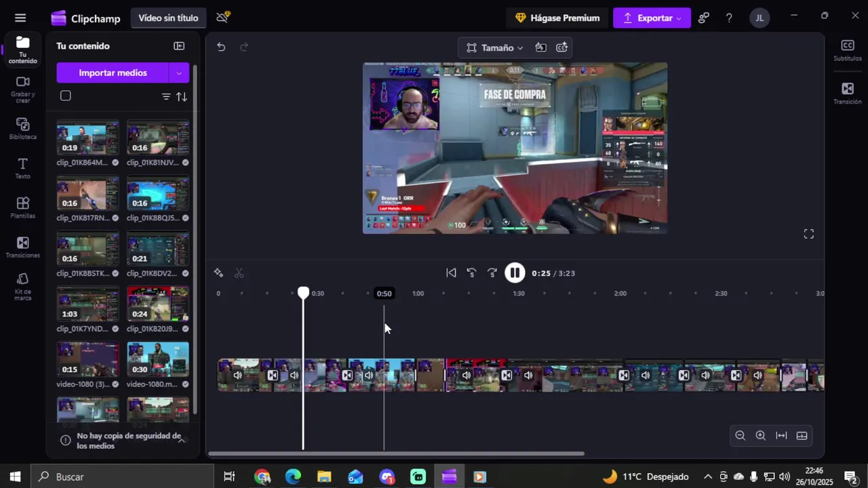The width and height of the screenshot is (868, 488).
Task: Show hidden tray icons chevron
Action: [x=708, y=476]
